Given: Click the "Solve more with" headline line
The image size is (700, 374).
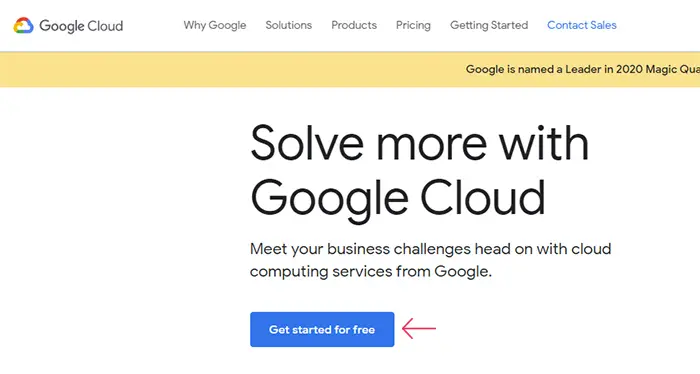Looking at the screenshot, I should [420, 143].
